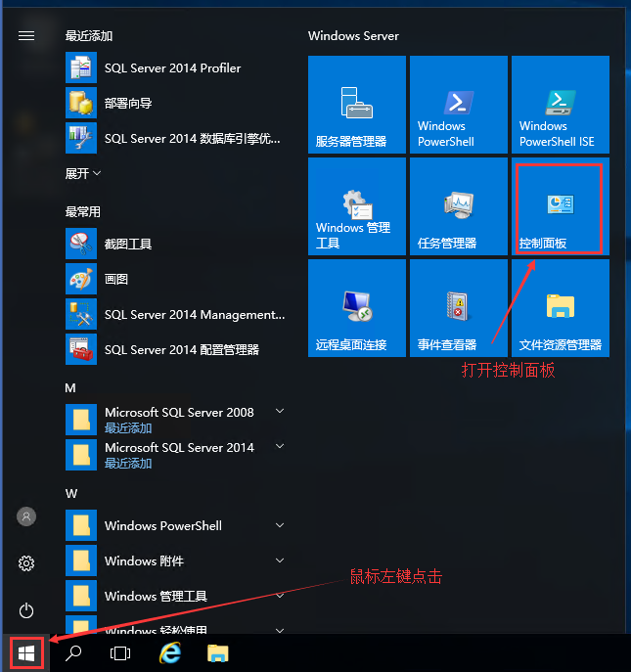Image resolution: width=631 pixels, height=672 pixels.
Task: Open File Explorer from the taskbar
Action: coord(218,653)
